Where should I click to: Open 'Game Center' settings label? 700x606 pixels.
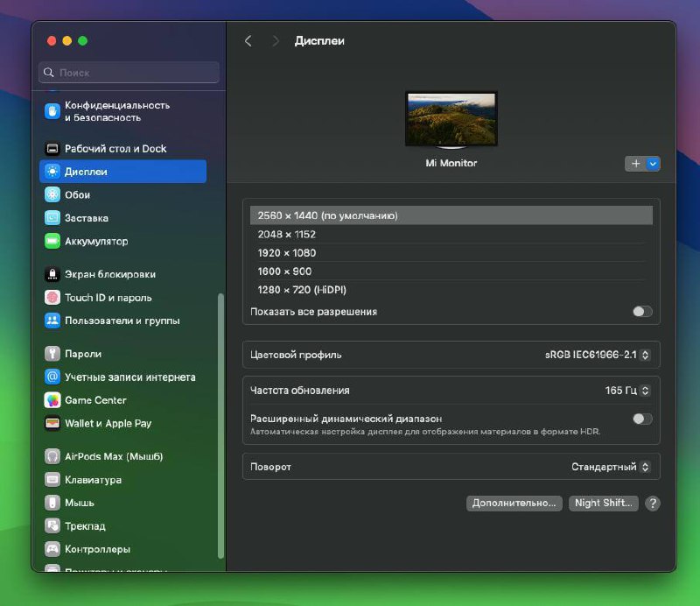click(95, 400)
